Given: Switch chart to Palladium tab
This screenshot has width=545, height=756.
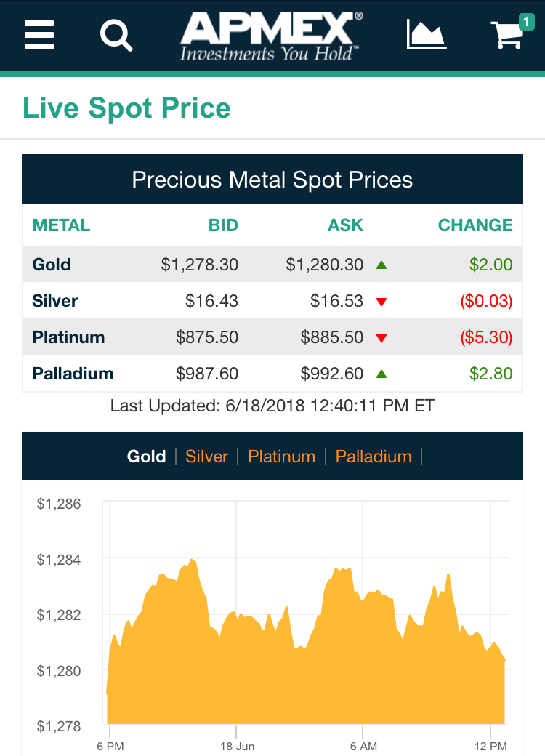Looking at the screenshot, I should click(x=374, y=457).
